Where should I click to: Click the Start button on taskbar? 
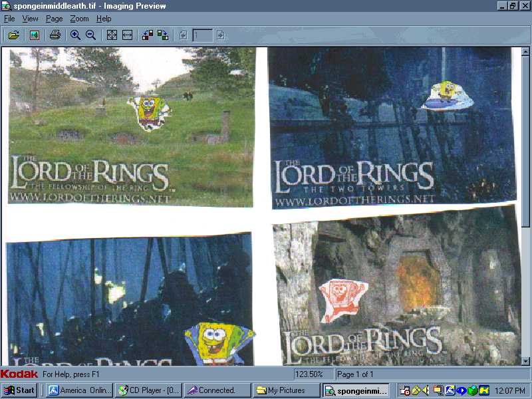[x=19, y=390]
